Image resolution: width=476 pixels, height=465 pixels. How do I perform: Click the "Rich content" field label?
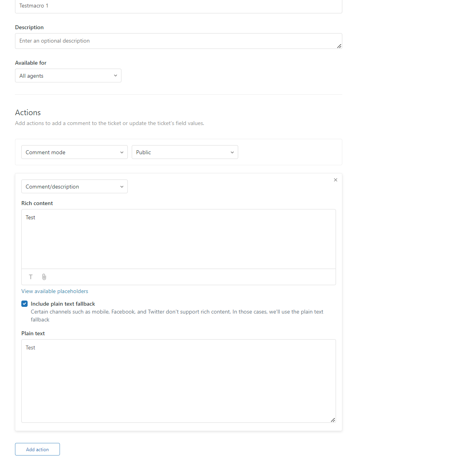(37, 203)
